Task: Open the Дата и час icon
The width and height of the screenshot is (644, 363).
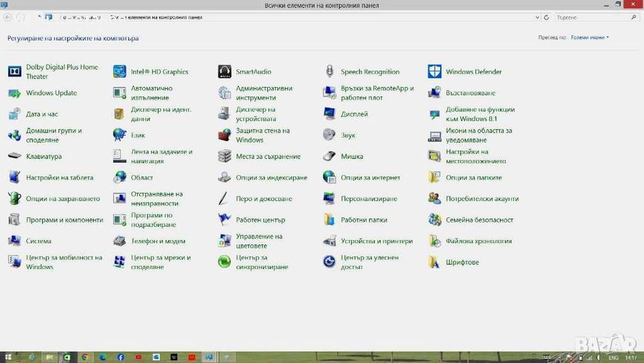Action: 15,114
